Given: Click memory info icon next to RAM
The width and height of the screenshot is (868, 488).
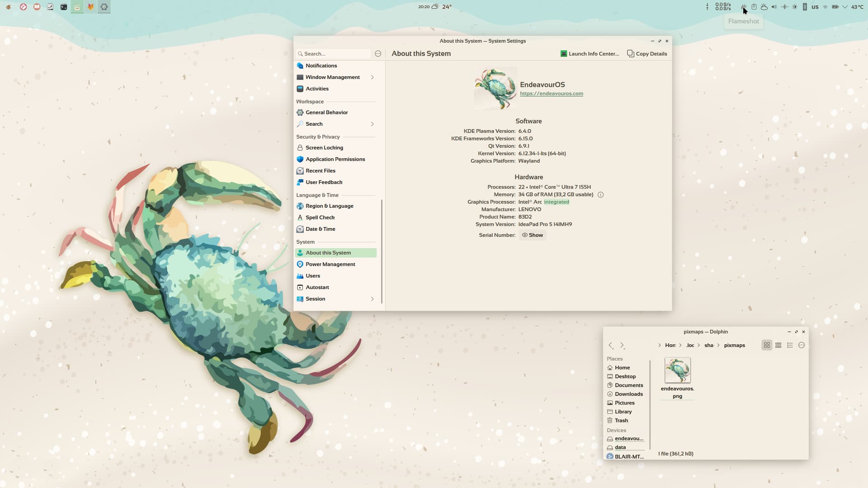Looking at the screenshot, I should coord(600,195).
